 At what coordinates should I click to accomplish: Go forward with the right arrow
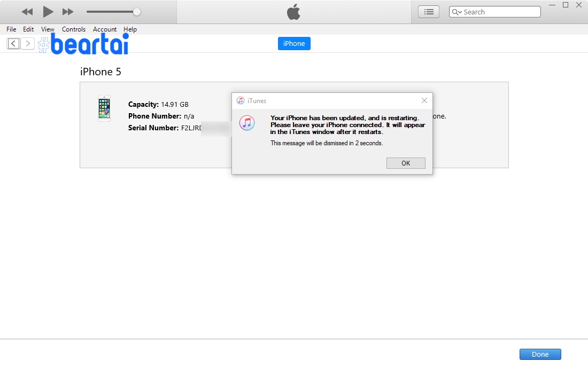click(28, 43)
